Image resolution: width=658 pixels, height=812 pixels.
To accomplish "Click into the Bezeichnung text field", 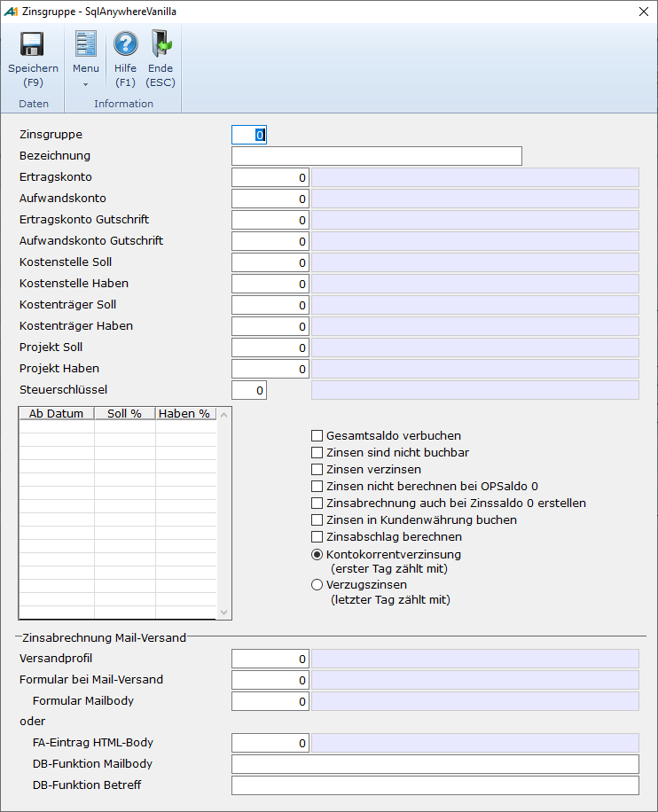I will coord(377,156).
